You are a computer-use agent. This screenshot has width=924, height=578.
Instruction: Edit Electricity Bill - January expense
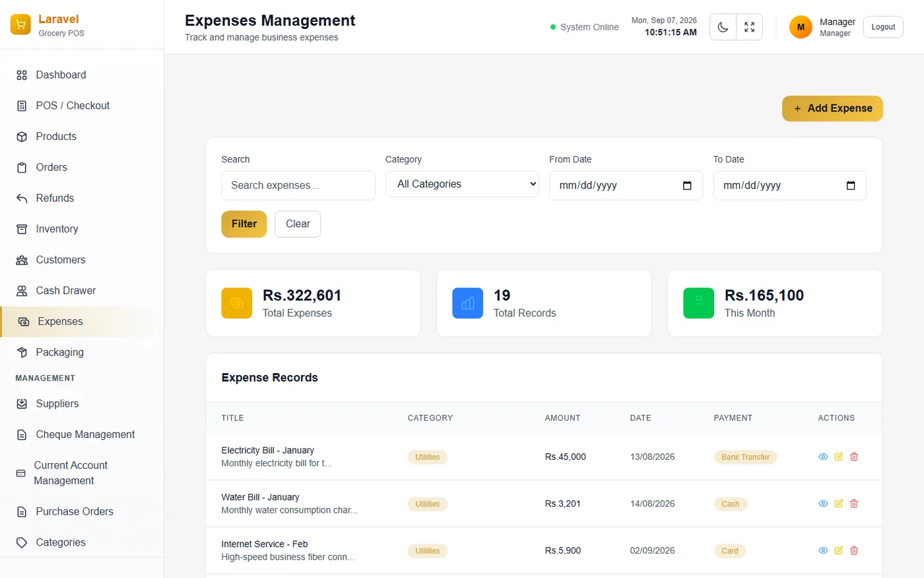point(838,456)
